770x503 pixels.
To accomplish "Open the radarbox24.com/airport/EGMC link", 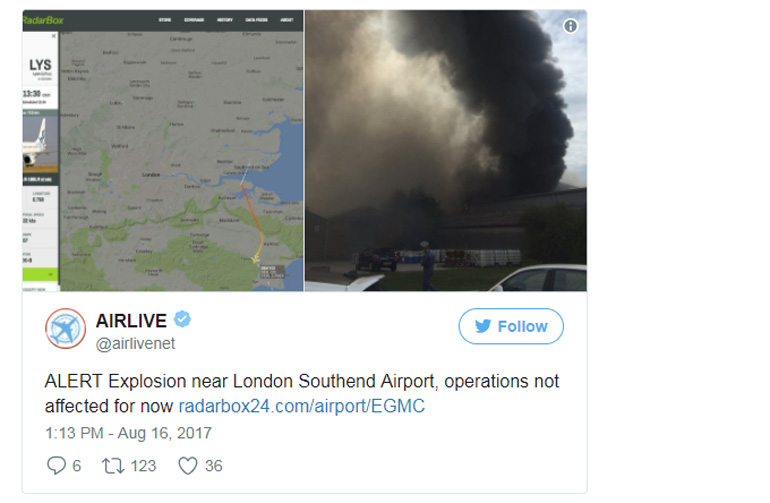I will 302,406.
